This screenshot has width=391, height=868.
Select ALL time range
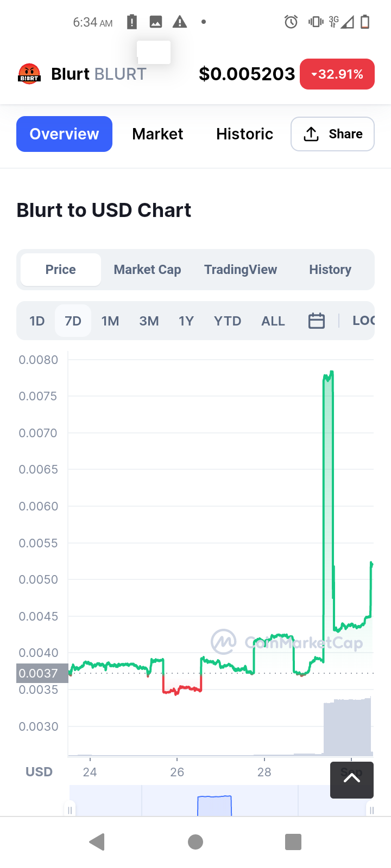click(x=273, y=321)
